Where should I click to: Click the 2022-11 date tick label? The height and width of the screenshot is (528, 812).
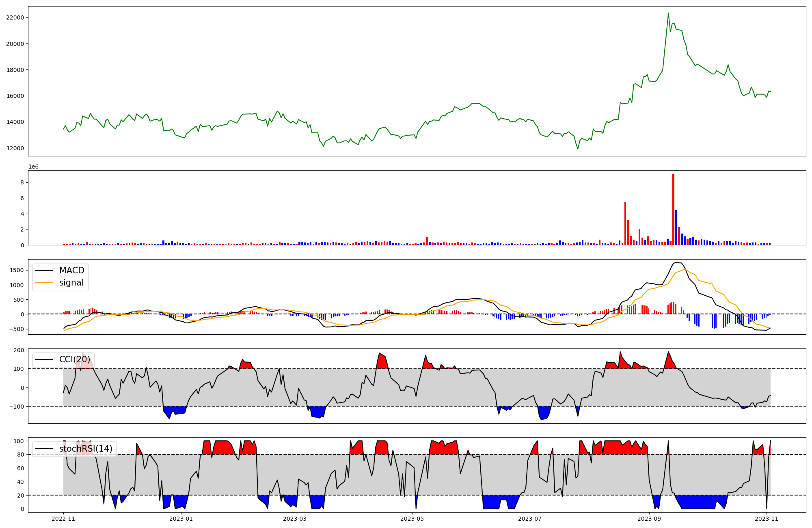(x=63, y=519)
